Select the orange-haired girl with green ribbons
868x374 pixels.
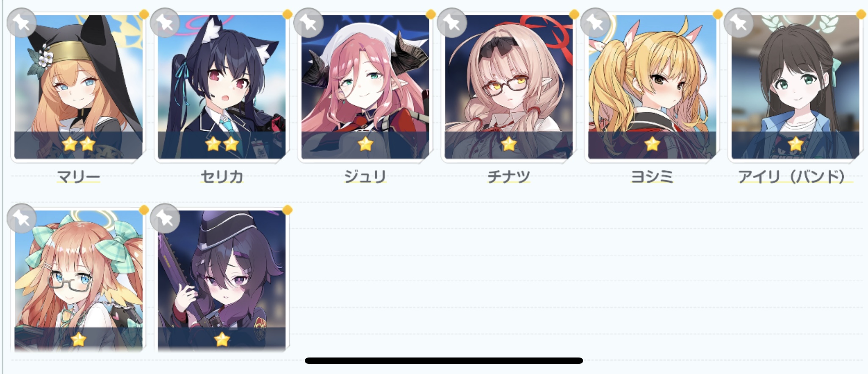point(78,281)
